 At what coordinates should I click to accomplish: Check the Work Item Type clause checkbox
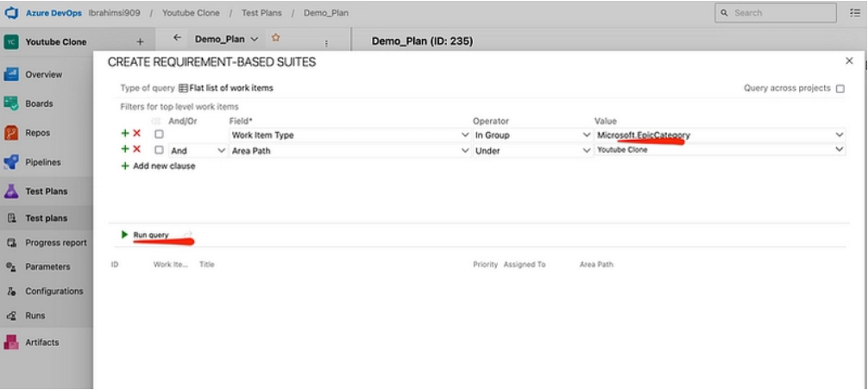click(159, 135)
